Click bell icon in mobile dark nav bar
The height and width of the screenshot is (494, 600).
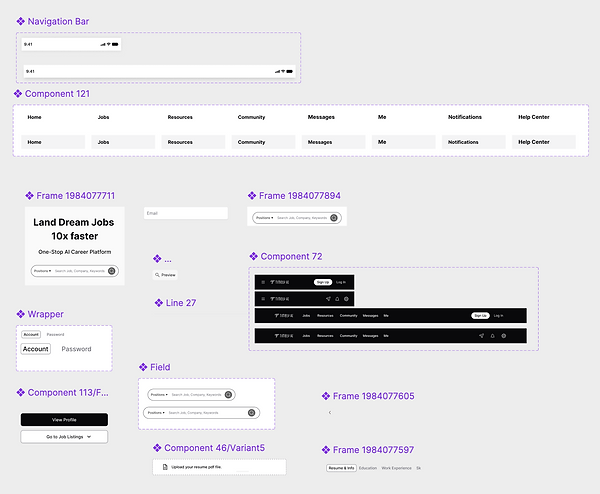pos(337,299)
